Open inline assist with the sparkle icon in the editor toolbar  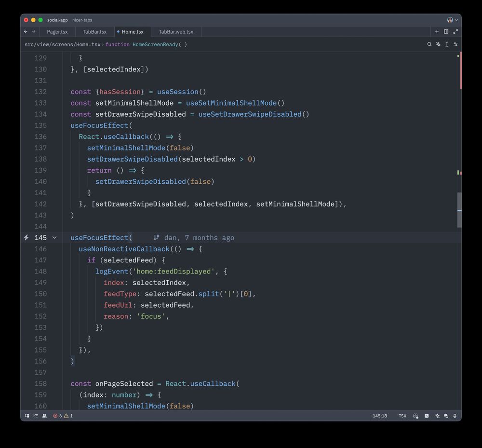coord(438,44)
